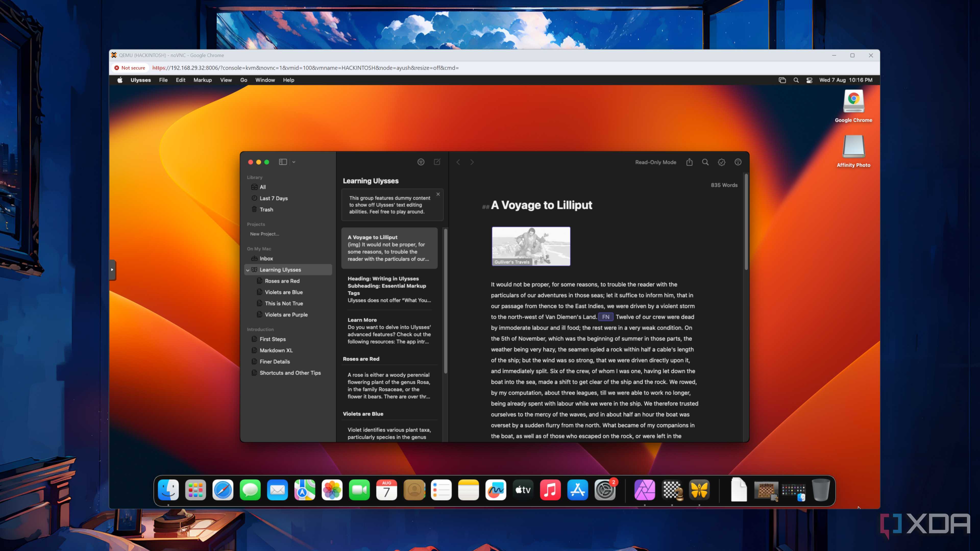This screenshot has height=551, width=980.
Task: Open Safari from the Dock
Action: point(223,490)
